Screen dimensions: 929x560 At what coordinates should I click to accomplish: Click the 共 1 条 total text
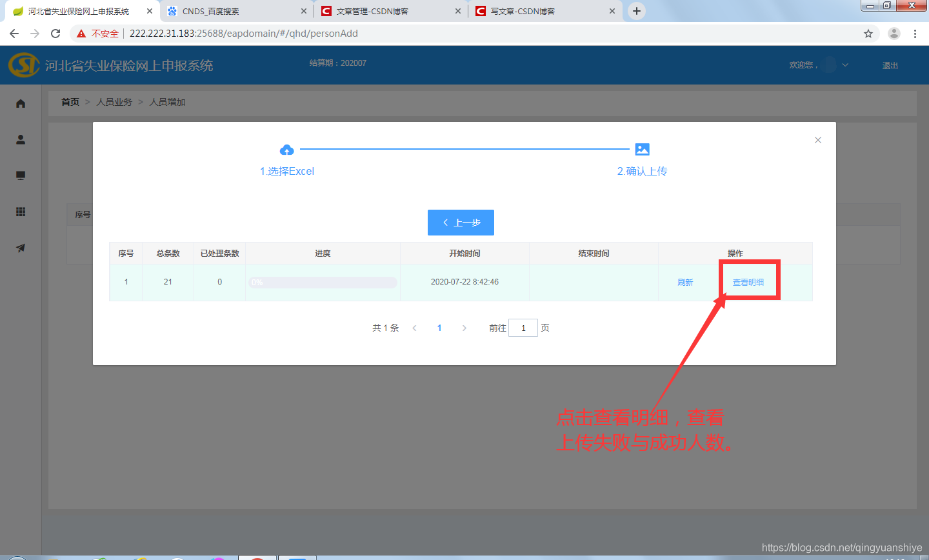[385, 328]
